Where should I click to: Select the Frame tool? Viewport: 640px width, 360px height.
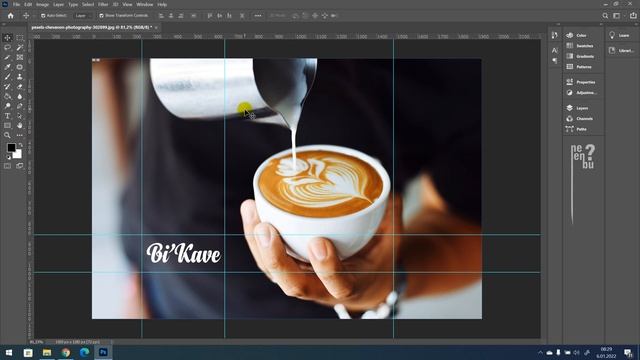[20, 57]
